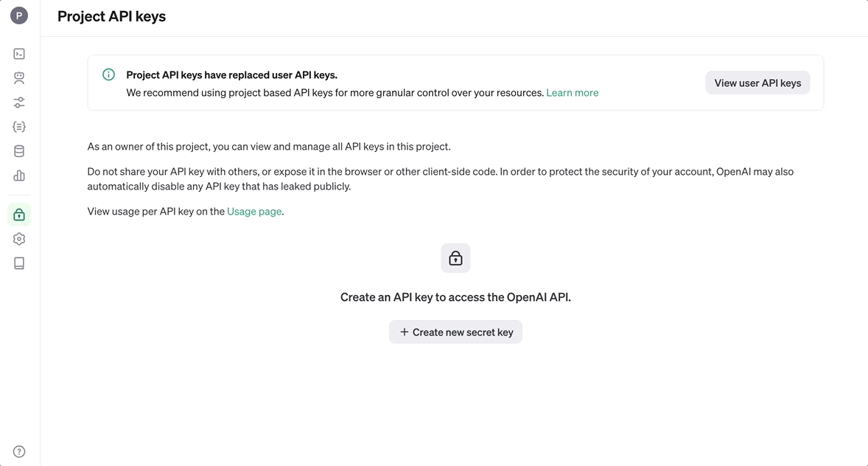Click the 'As an owner of this project' sentence
Screen dimensions: 868x466
268,146
